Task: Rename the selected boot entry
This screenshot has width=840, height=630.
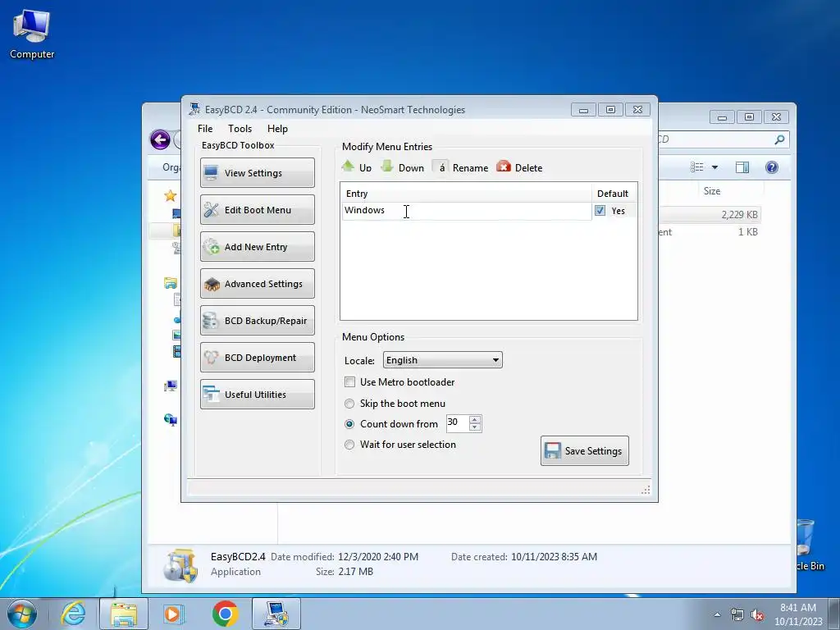Action: click(x=461, y=167)
